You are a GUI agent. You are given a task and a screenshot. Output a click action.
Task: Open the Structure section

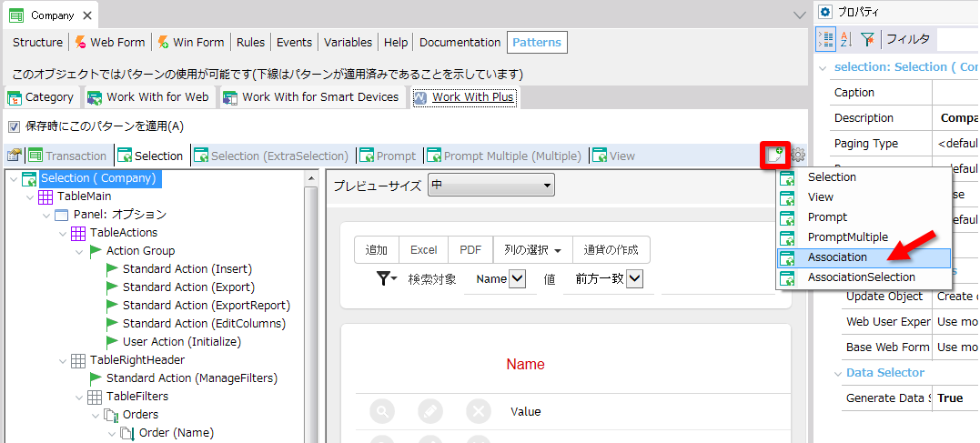click(37, 43)
